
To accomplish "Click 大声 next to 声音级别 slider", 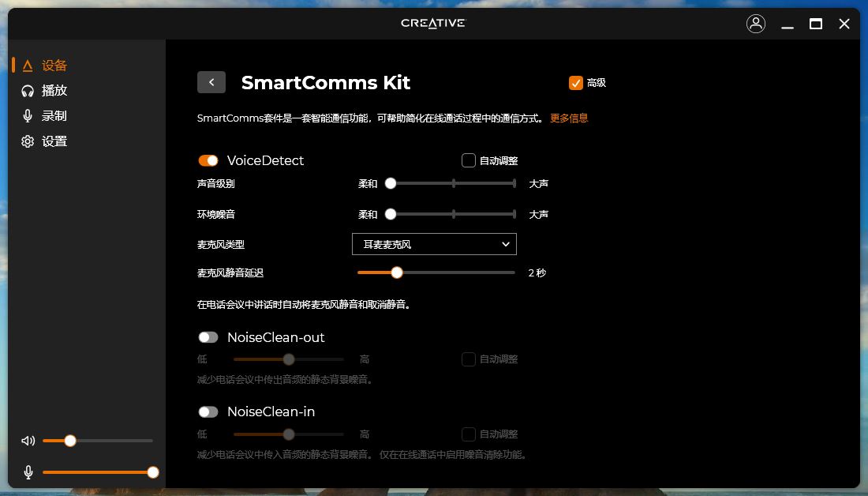I will [x=539, y=183].
